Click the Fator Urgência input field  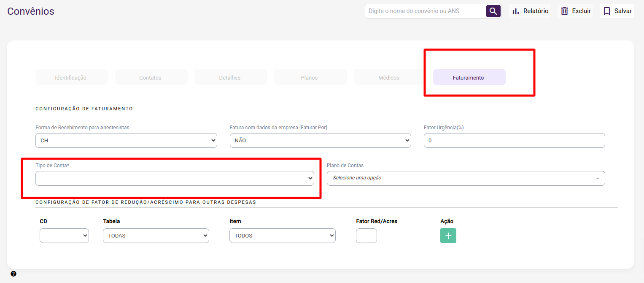[x=514, y=141]
